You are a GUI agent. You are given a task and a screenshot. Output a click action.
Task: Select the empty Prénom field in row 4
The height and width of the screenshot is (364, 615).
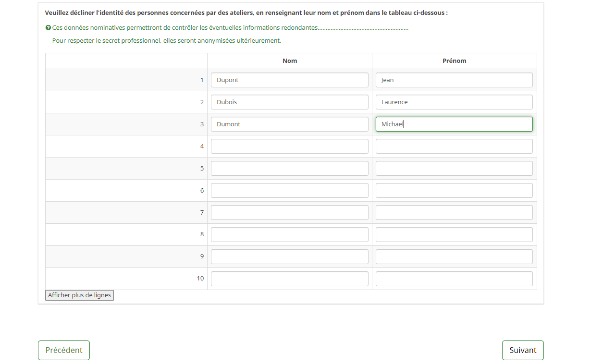[454, 146]
